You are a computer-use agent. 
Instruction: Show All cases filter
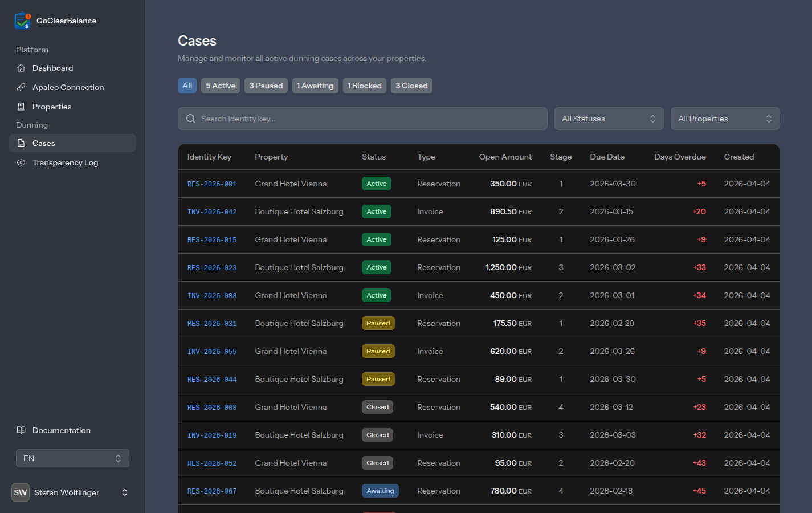point(187,85)
